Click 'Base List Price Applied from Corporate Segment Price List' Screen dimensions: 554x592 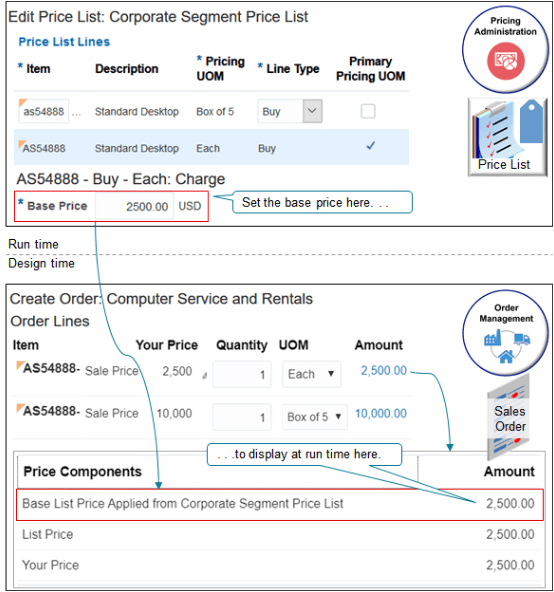183,503
